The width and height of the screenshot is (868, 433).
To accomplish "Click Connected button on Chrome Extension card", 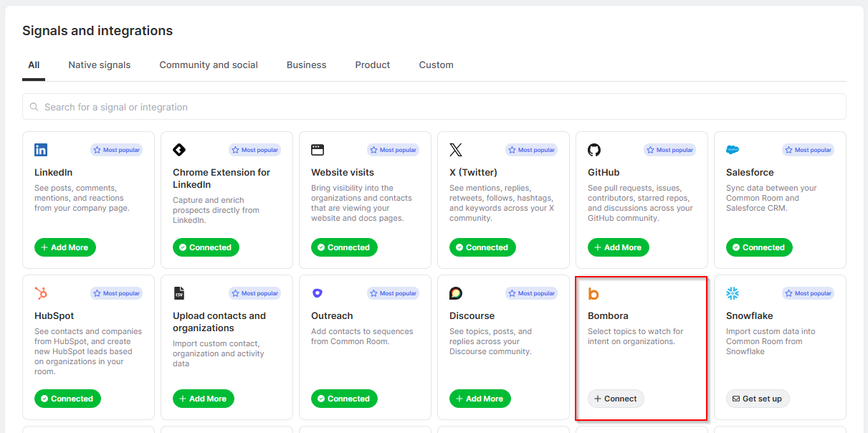I will point(206,247).
